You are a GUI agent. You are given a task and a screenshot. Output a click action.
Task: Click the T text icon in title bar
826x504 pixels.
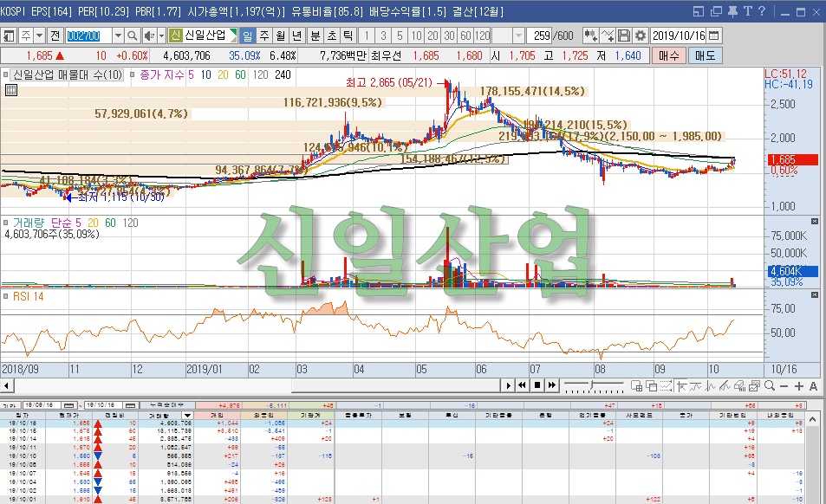coord(747,11)
